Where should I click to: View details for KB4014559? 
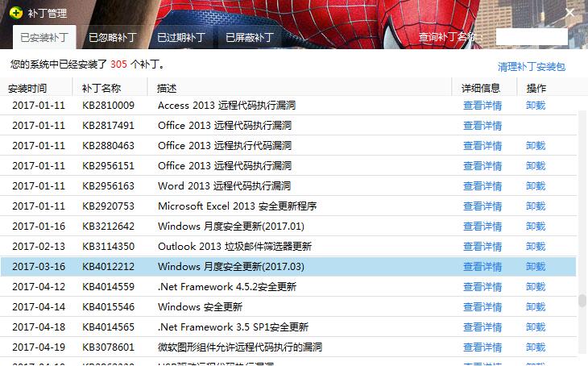click(482, 287)
